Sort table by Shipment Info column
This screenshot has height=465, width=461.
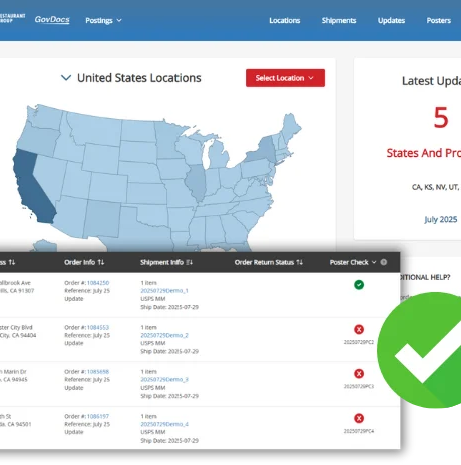click(166, 262)
